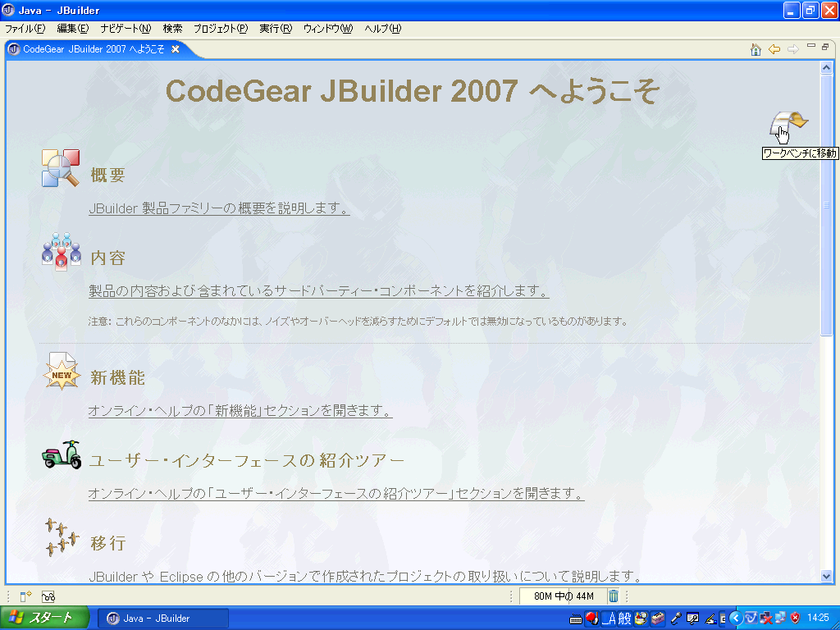The image size is (840, 630).
Task: Close the CodeGear JBuilder 2007 へようこそ tab
Action: pos(176,49)
